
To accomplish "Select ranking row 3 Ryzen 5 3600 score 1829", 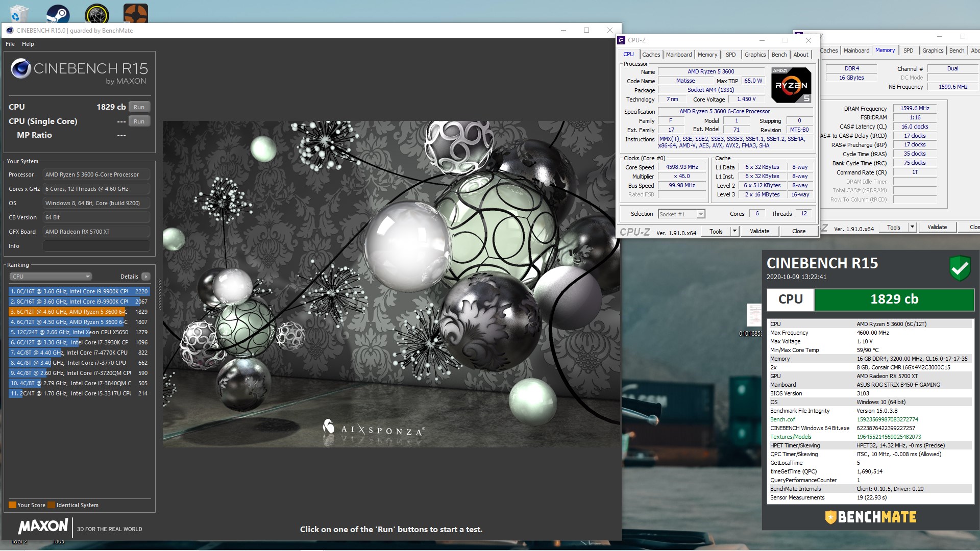I will [79, 312].
